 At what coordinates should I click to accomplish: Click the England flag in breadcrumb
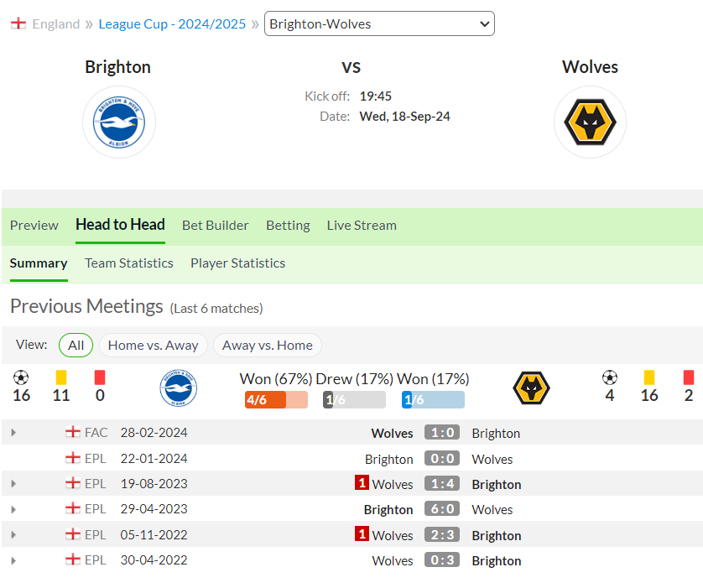pyautogui.click(x=18, y=23)
